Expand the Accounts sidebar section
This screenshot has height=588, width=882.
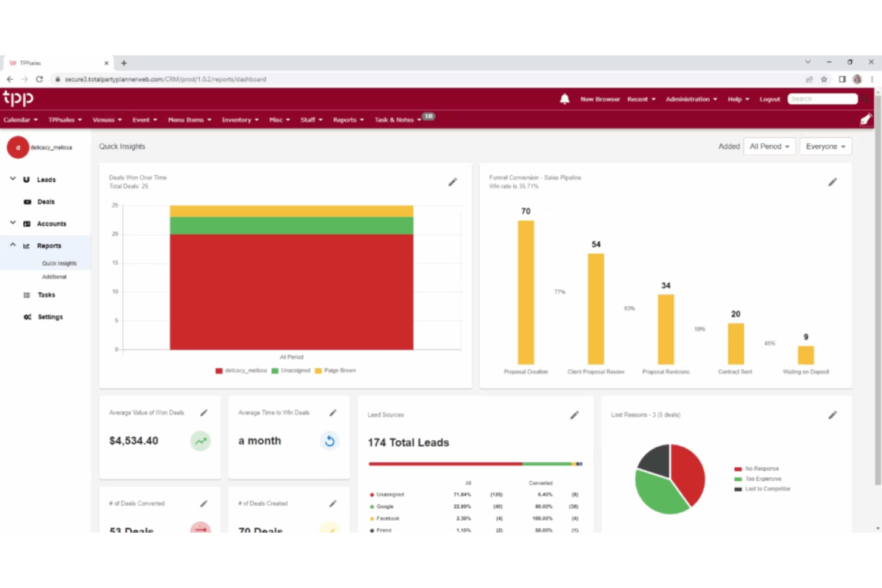(13, 223)
